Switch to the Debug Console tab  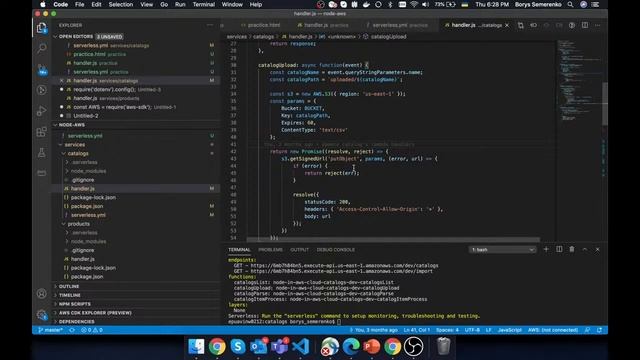point(336,249)
